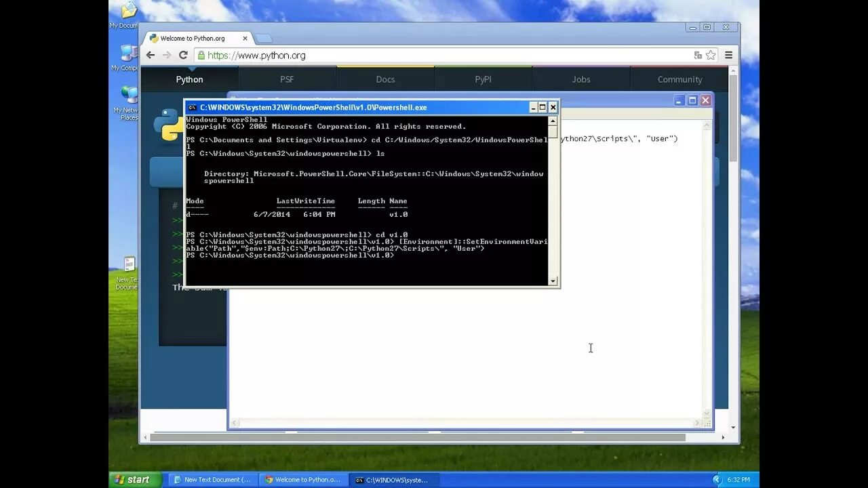The width and height of the screenshot is (868, 488).
Task: Open the Windows Start menu
Action: (x=136, y=479)
